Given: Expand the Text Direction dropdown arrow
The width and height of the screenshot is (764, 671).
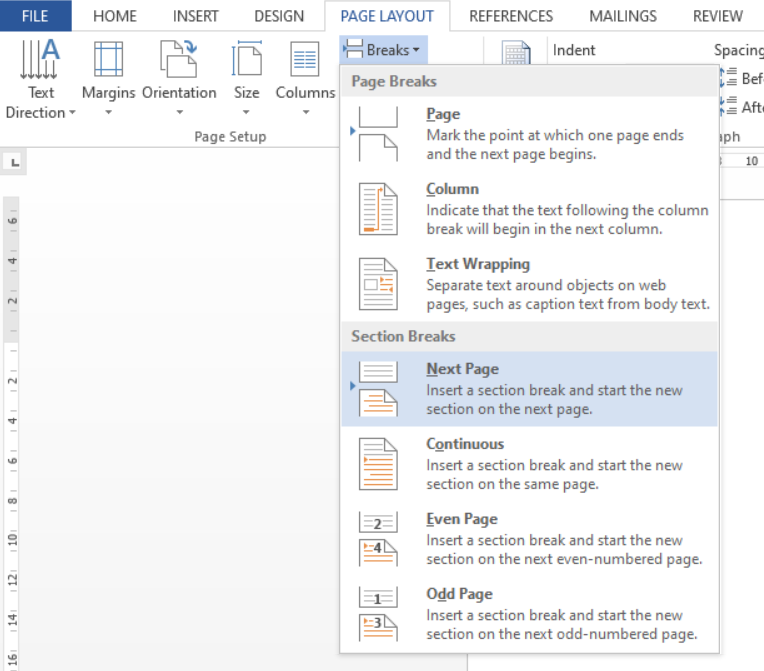Looking at the screenshot, I should [x=72, y=112].
